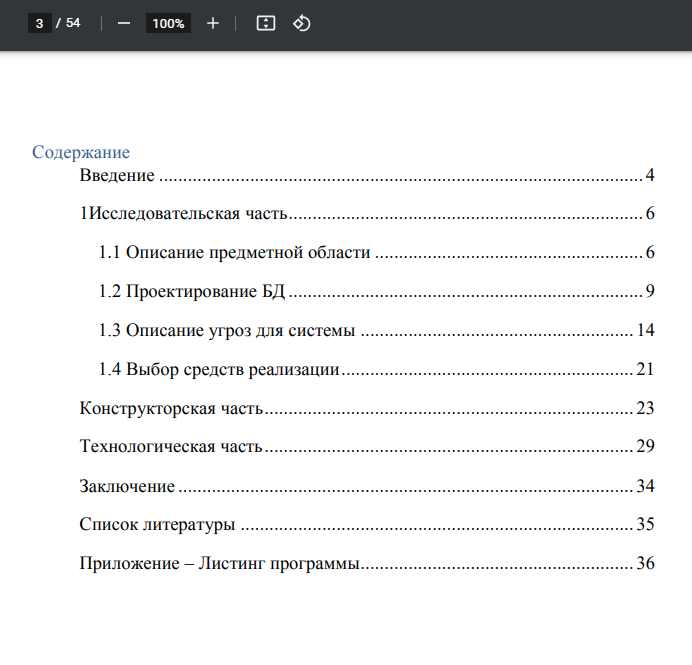Click the fit to page icon

[266, 23]
